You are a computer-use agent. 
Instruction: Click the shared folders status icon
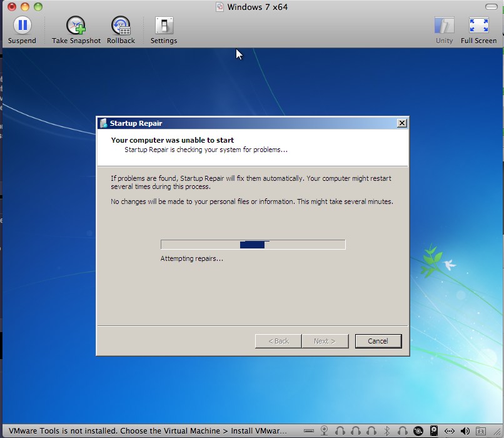tap(481, 430)
